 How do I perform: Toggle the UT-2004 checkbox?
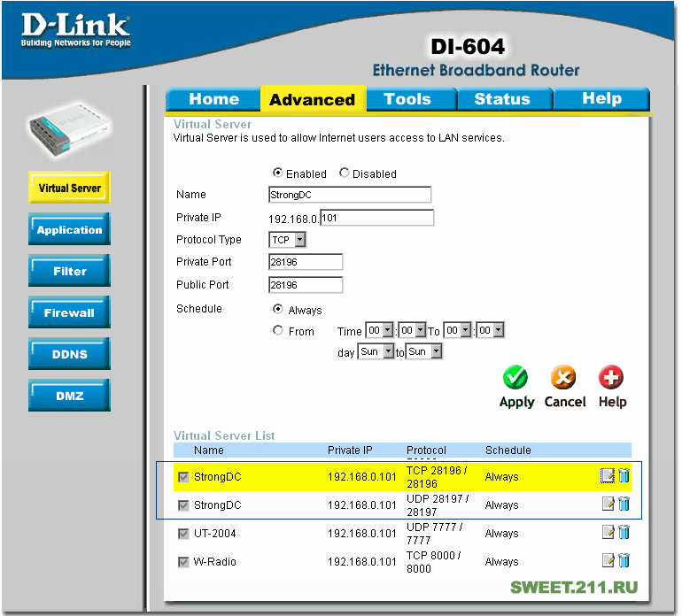pos(183,534)
